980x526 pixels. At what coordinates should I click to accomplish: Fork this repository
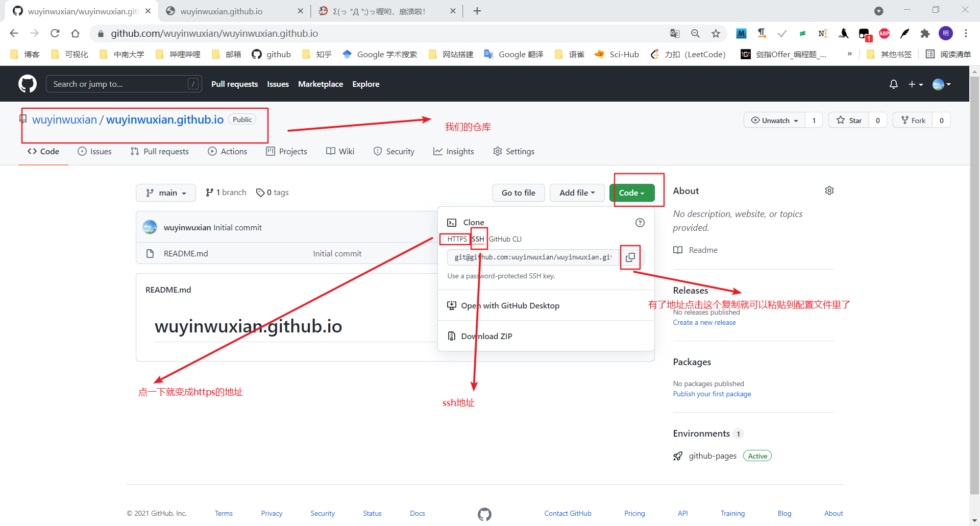913,121
